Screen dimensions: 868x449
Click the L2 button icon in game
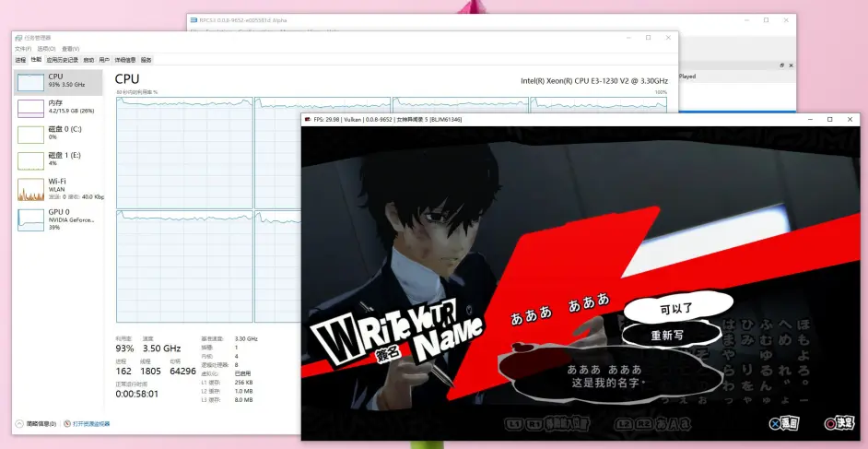[625, 424]
